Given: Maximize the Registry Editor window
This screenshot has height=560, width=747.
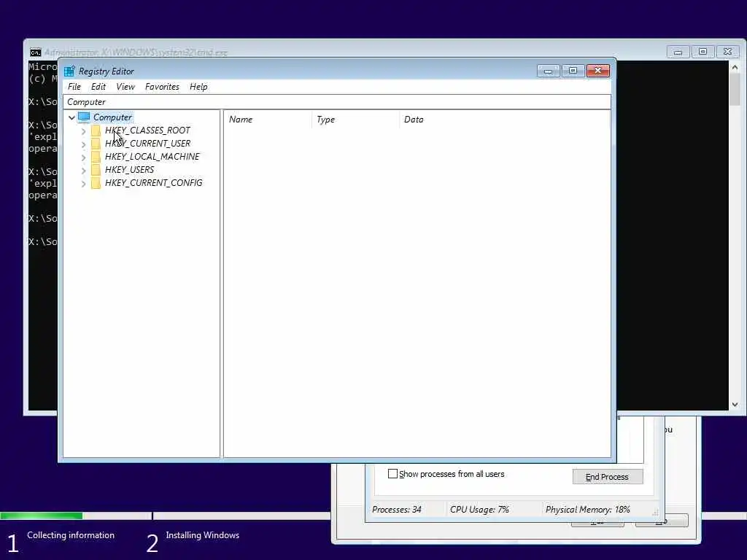Looking at the screenshot, I should tap(573, 71).
